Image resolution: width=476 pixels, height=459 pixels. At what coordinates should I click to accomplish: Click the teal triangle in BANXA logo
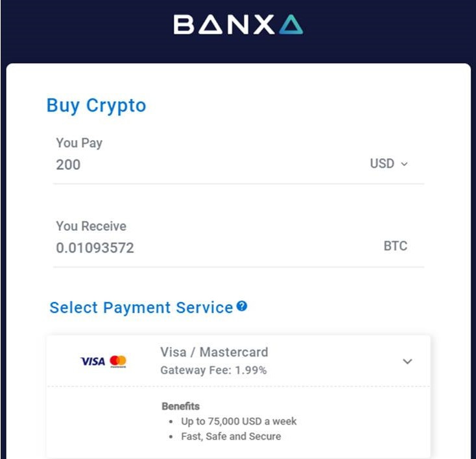coord(291,24)
